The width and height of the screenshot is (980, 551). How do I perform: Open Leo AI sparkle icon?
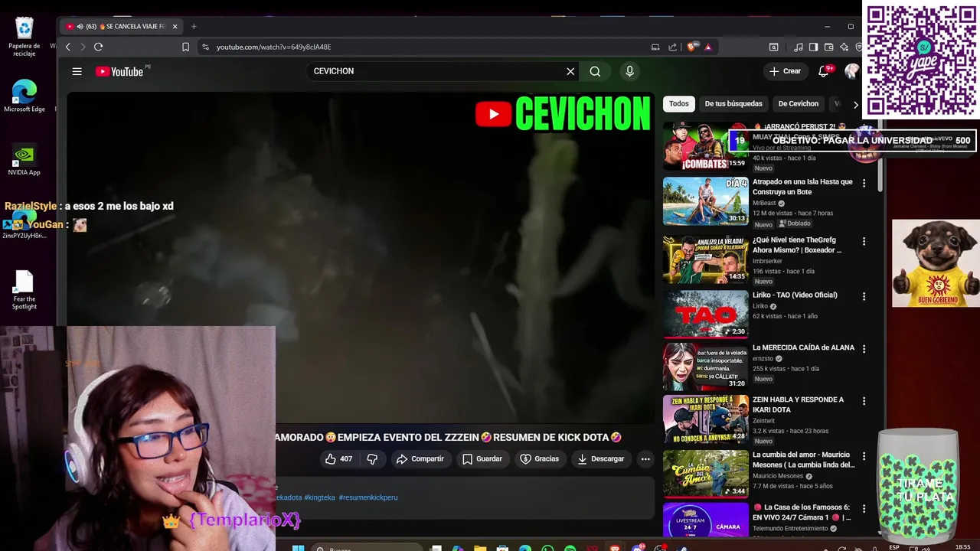[844, 47]
